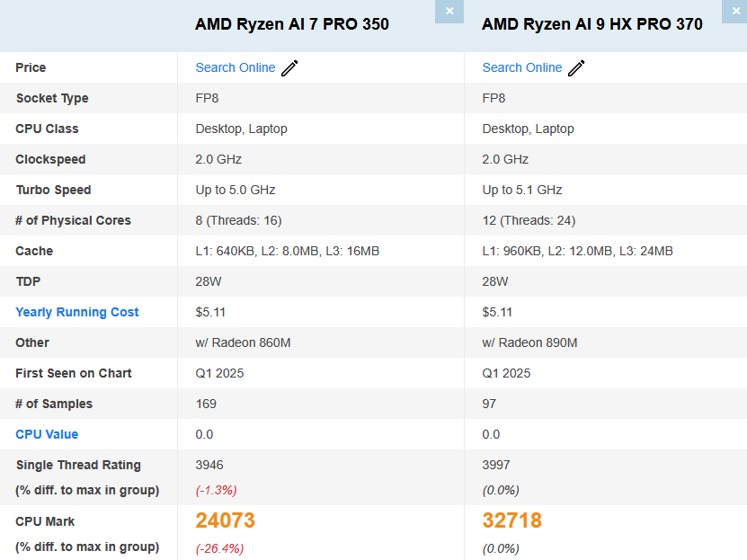This screenshot has width=747, height=560.
Task: Open the CPU Value link
Action: (47, 434)
